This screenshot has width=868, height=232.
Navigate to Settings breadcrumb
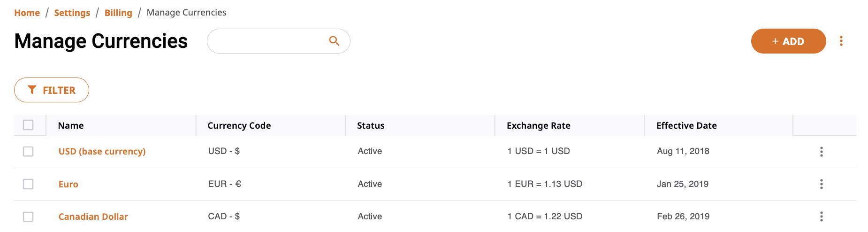(x=72, y=13)
